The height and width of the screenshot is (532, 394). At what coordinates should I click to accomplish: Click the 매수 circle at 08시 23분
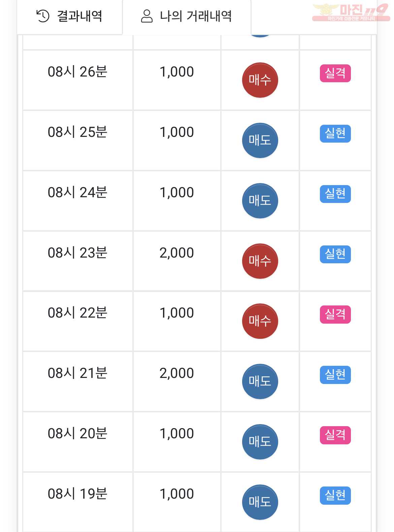pyautogui.click(x=260, y=261)
